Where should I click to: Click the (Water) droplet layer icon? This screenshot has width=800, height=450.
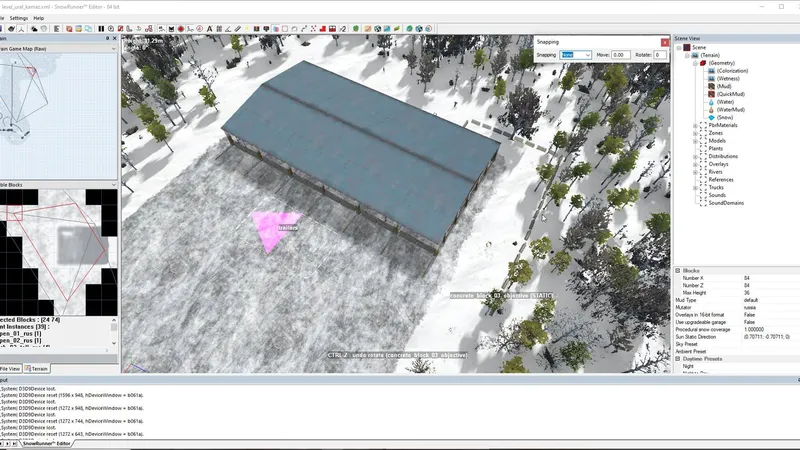pyautogui.click(x=711, y=102)
